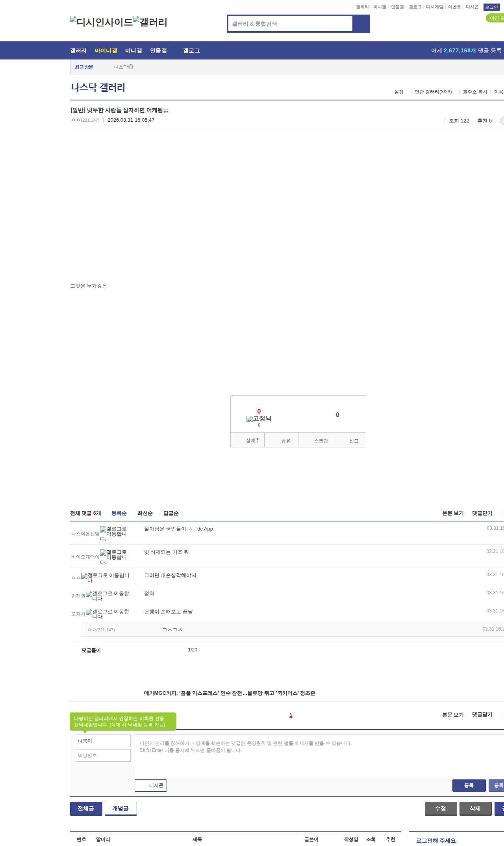
Task: Click the 나붕이 nickname field
Action: (x=103, y=741)
